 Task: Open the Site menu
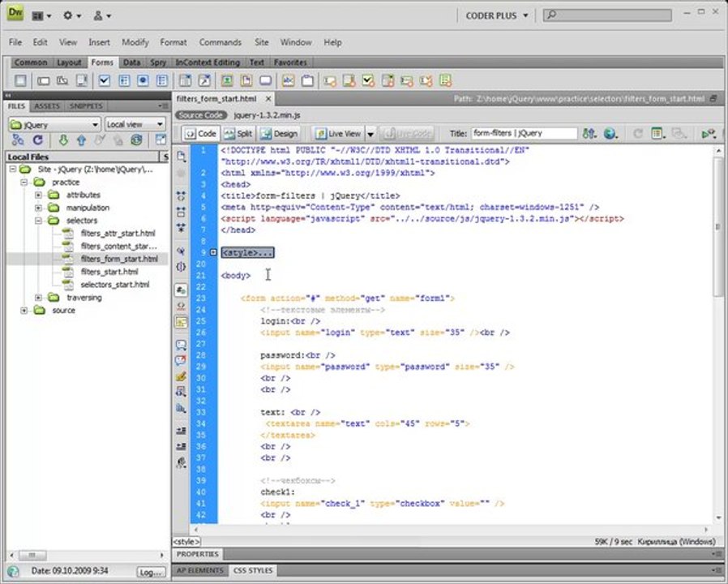[261, 42]
